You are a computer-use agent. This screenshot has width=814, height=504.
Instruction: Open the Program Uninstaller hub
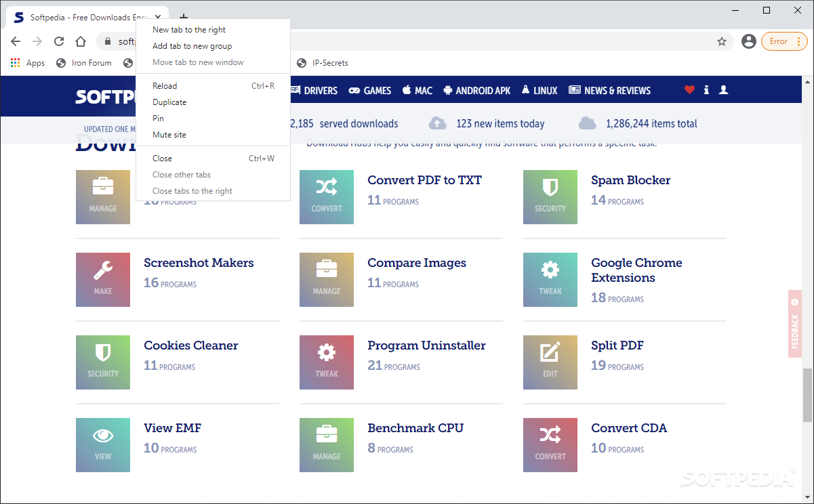pyautogui.click(x=427, y=345)
